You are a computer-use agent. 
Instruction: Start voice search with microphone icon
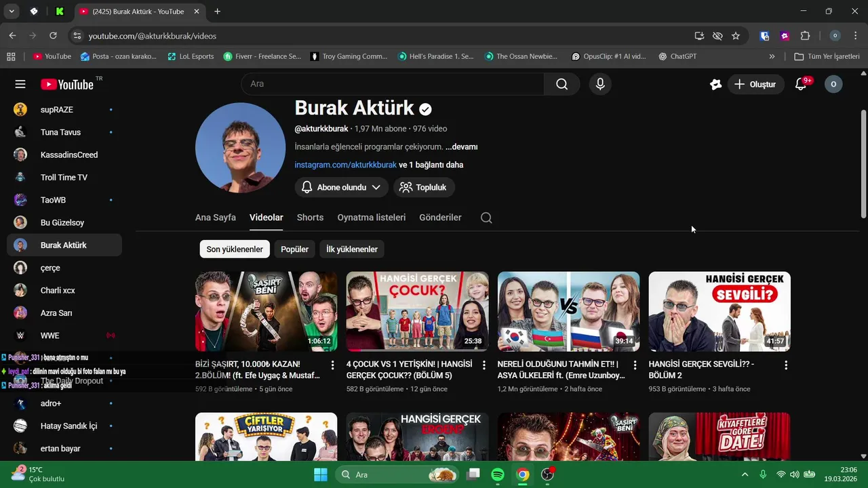(x=599, y=84)
